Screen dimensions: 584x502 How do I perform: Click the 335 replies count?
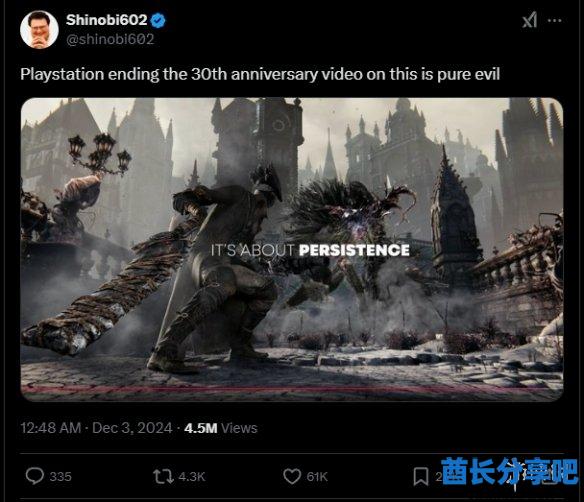pyautogui.click(x=60, y=477)
